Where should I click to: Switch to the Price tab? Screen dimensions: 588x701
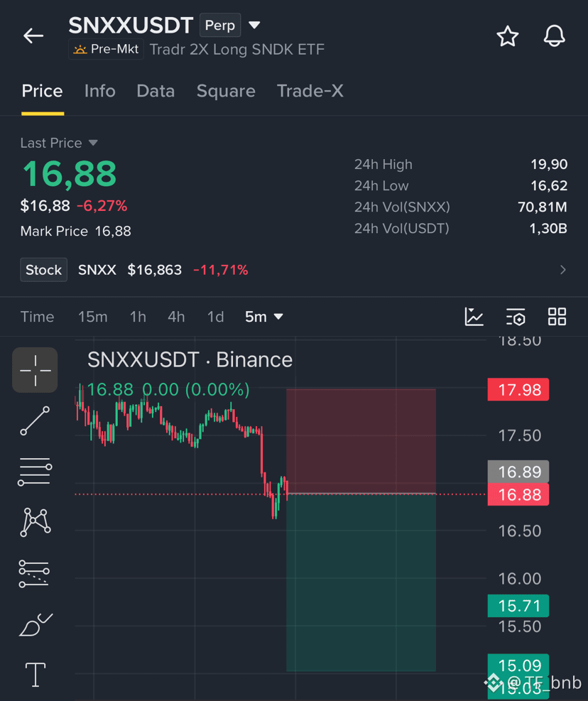(x=43, y=91)
